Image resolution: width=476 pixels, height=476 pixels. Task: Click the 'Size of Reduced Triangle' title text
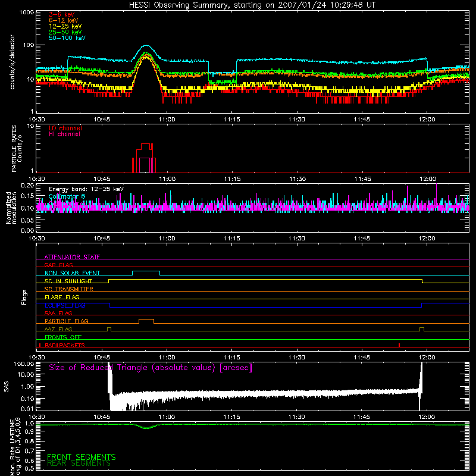(151, 368)
